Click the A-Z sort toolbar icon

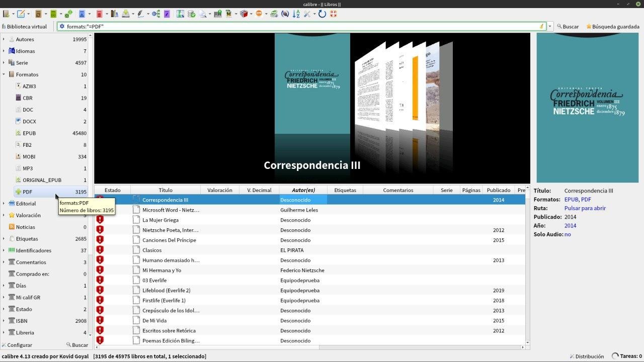296,14
